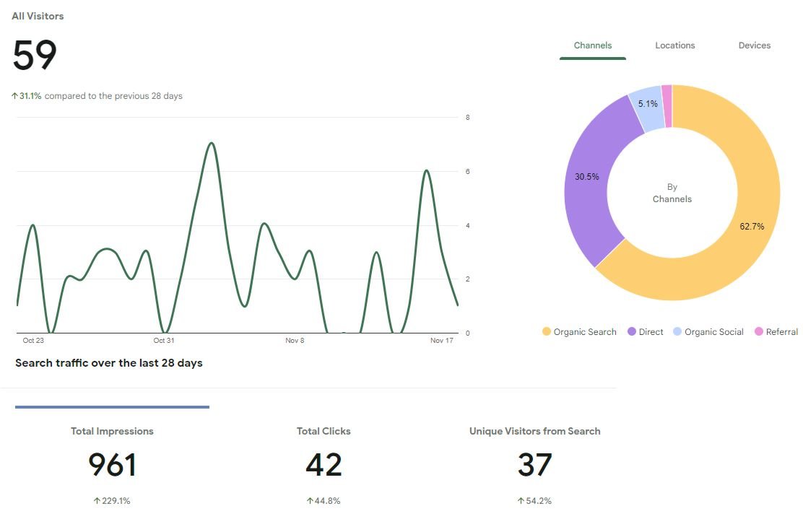Select the Total Clicks 42 metric
The width and height of the screenshot is (803, 532).
(x=324, y=463)
